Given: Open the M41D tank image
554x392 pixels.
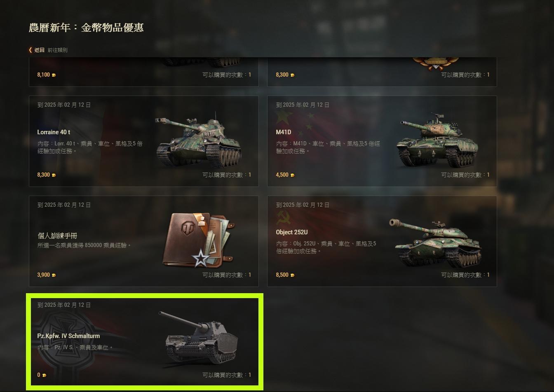Looking at the screenshot, I should pyautogui.click(x=438, y=139).
